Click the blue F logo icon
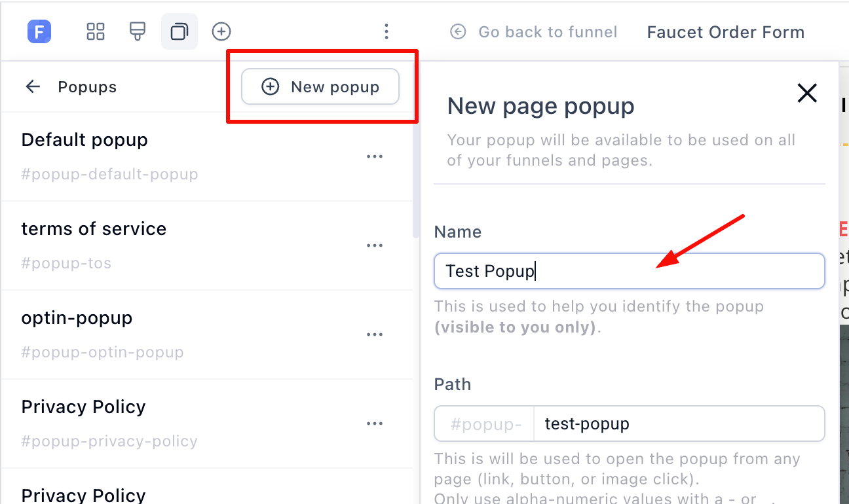Viewport: 849px width, 504px height. [39, 31]
